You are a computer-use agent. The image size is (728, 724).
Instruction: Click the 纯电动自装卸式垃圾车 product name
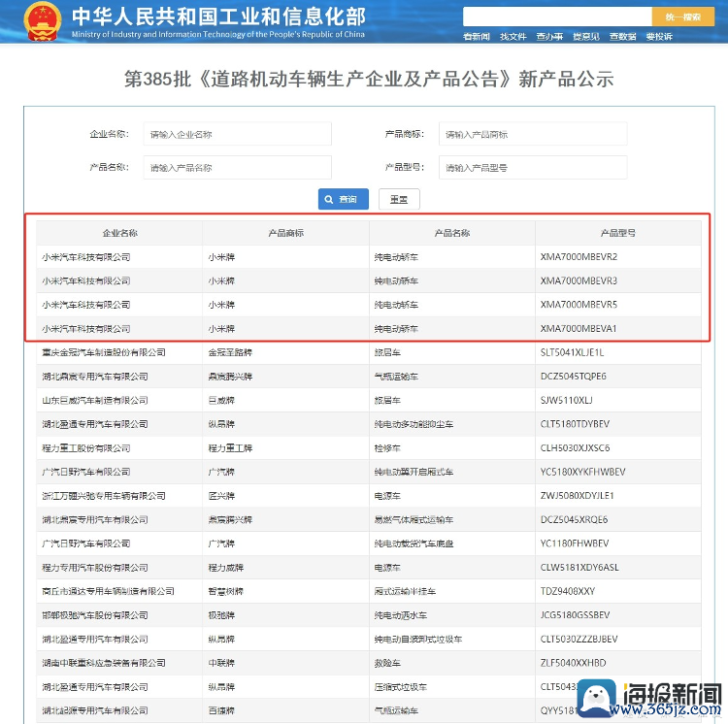[418, 639]
